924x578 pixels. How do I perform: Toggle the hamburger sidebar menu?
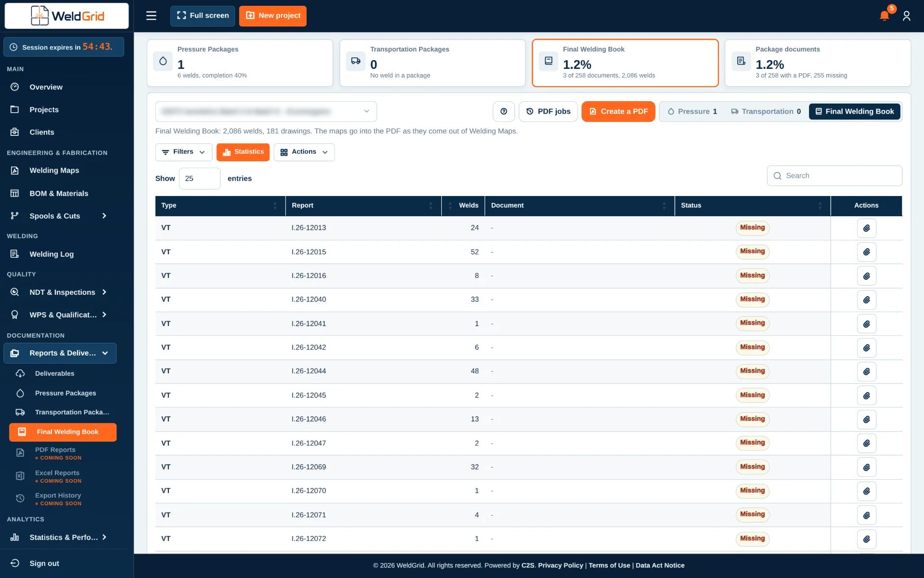[151, 16]
